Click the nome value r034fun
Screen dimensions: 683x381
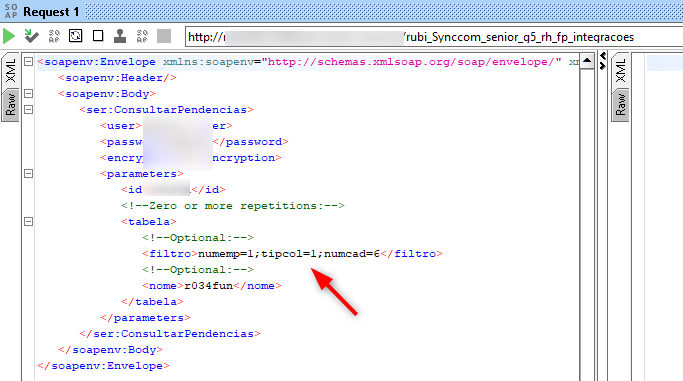pos(209,286)
